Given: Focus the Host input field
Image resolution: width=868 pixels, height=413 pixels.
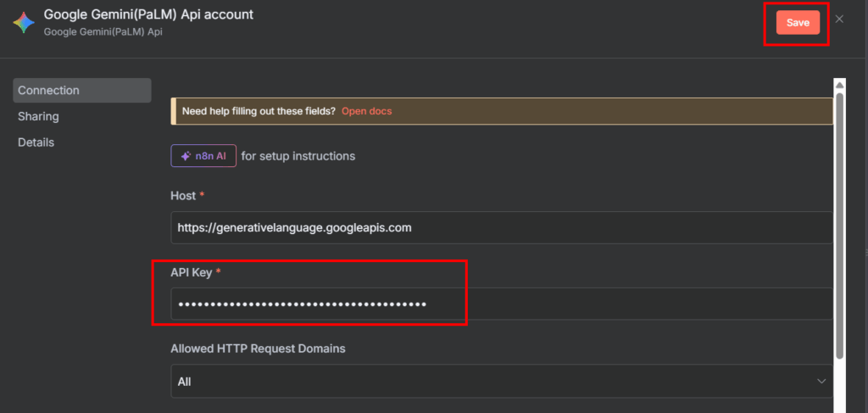Looking at the screenshot, I should point(502,227).
